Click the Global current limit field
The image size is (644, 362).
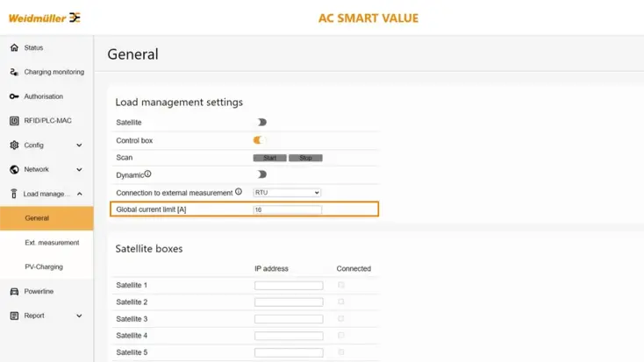pos(287,209)
